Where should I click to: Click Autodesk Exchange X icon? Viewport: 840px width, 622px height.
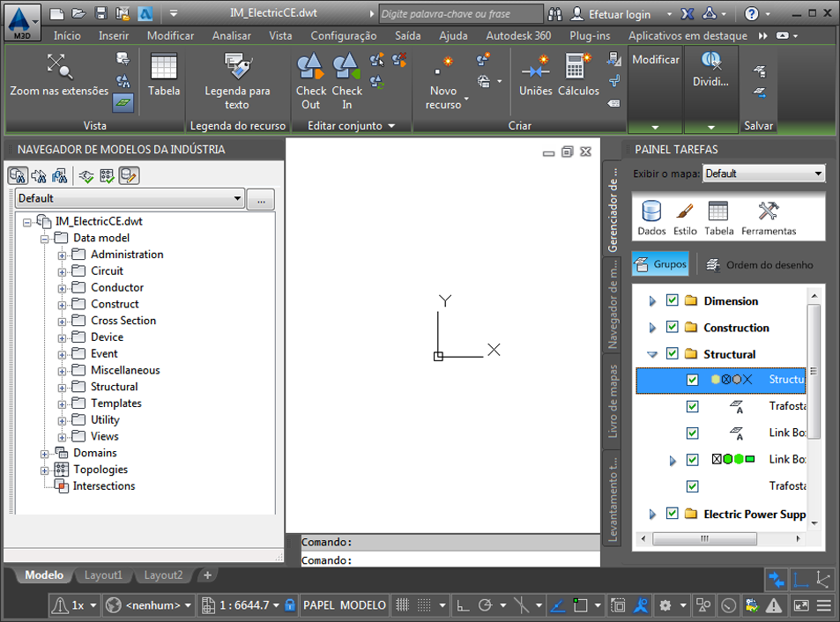click(x=688, y=14)
